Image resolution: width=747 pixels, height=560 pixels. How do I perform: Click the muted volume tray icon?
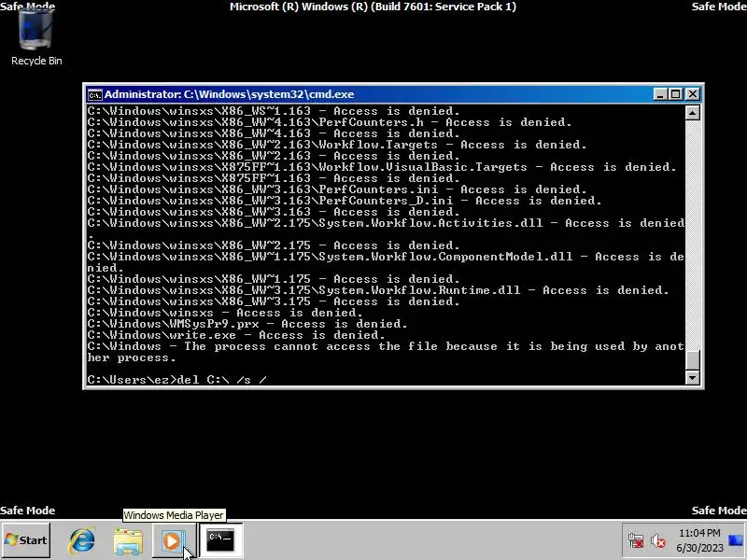pos(658,540)
